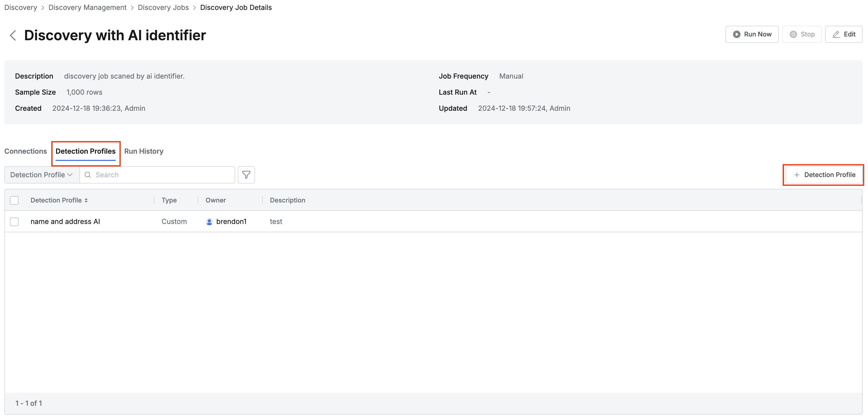Click the Run Now button
This screenshot has width=868, height=420.
point(752,34)
